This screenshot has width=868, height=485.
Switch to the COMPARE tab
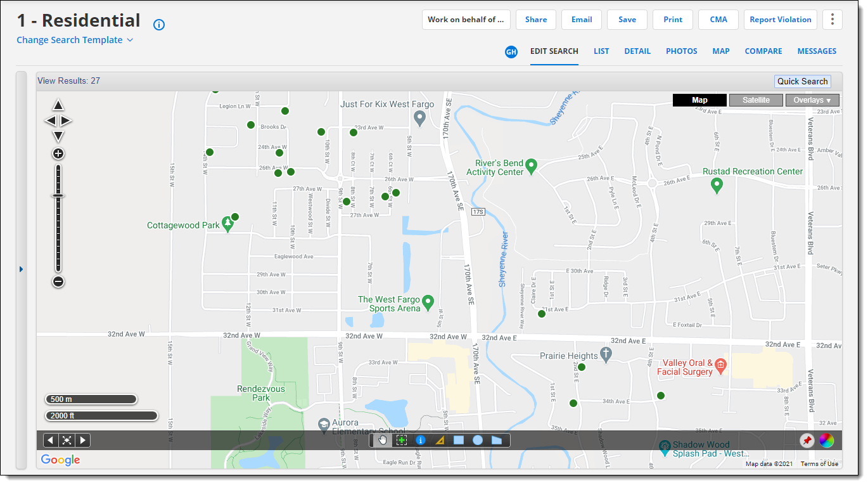click(x=763, y=51)
